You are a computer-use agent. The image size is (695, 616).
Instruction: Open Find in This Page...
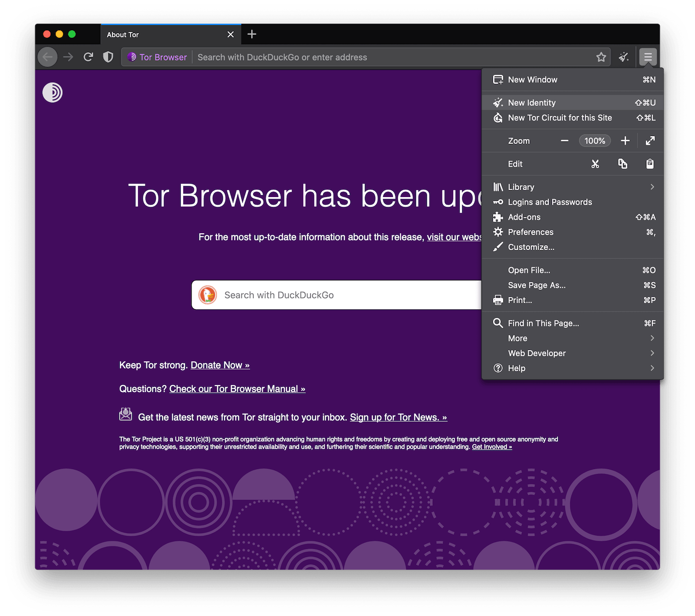click(573, 323)
